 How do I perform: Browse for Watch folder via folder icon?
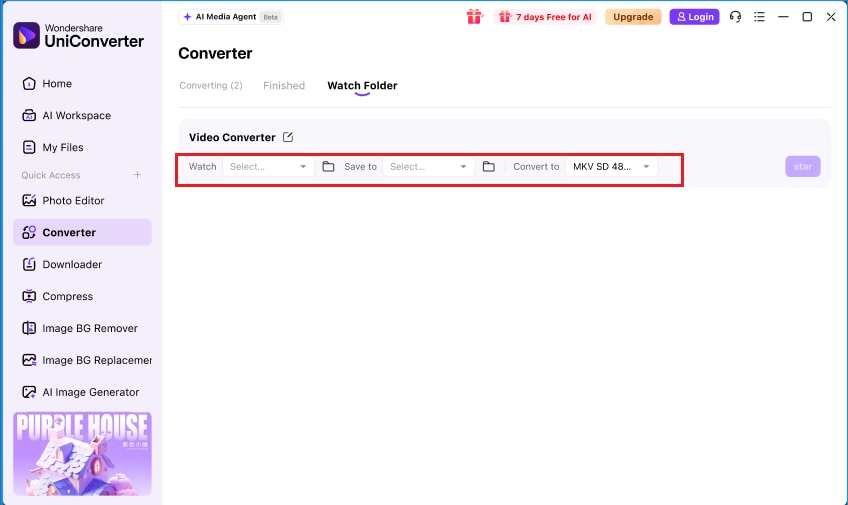tap(328, 167)
